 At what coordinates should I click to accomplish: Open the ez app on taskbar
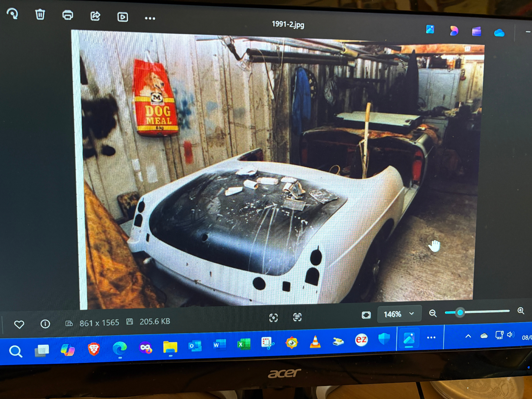[x=361, y=340]
